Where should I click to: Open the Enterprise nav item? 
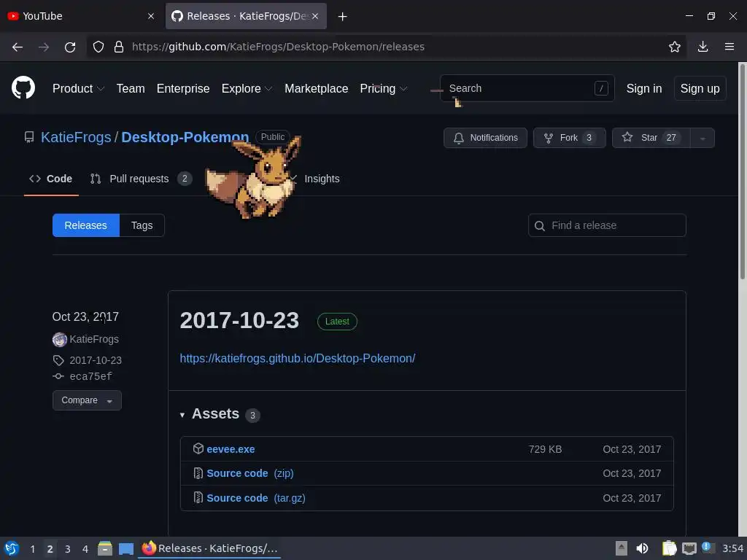[x=183, y=88]
